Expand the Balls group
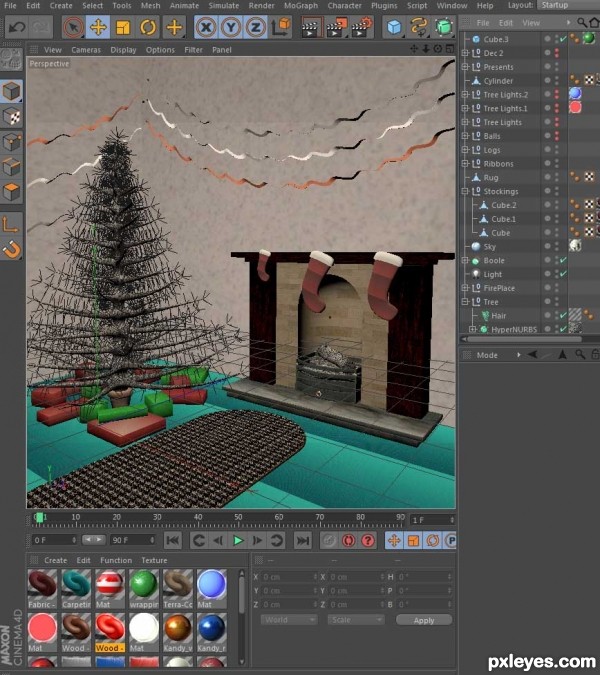The image size is (600, 675). click(x=465, y=136)
